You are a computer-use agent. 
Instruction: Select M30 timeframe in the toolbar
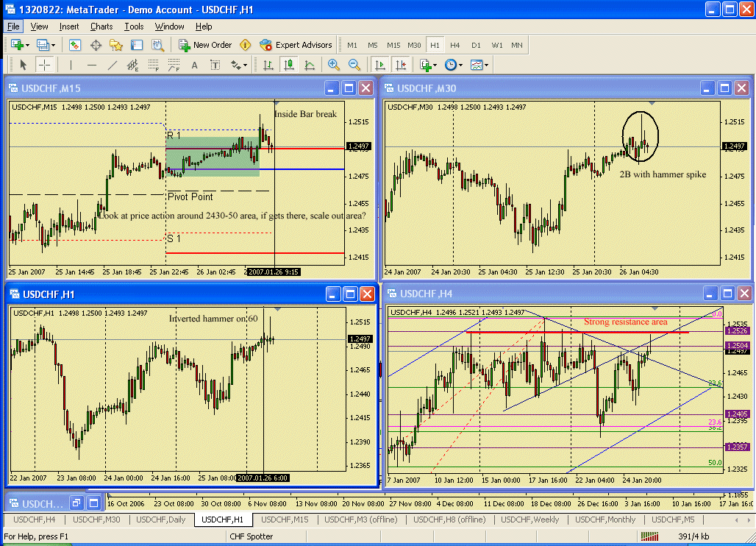point(414,45)
